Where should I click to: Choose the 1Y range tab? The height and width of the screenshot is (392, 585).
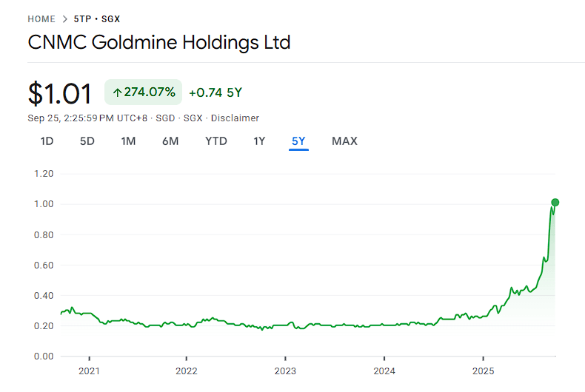tap(259, 141)
